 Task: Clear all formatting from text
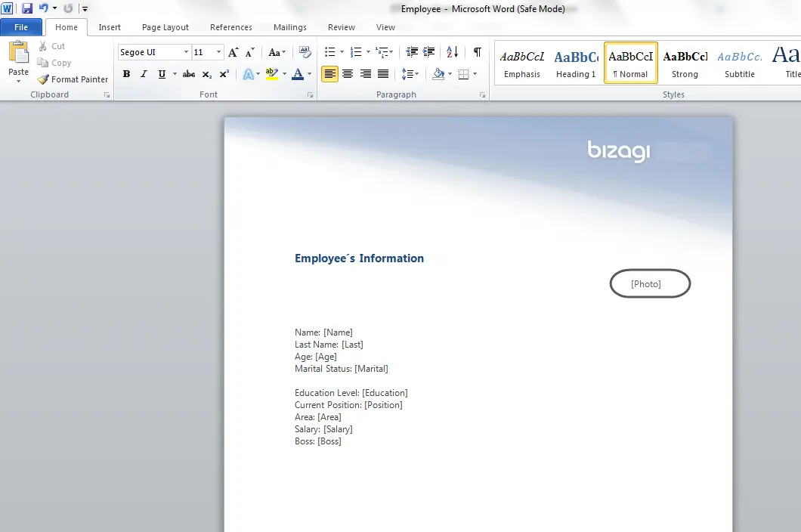point(305,52)
